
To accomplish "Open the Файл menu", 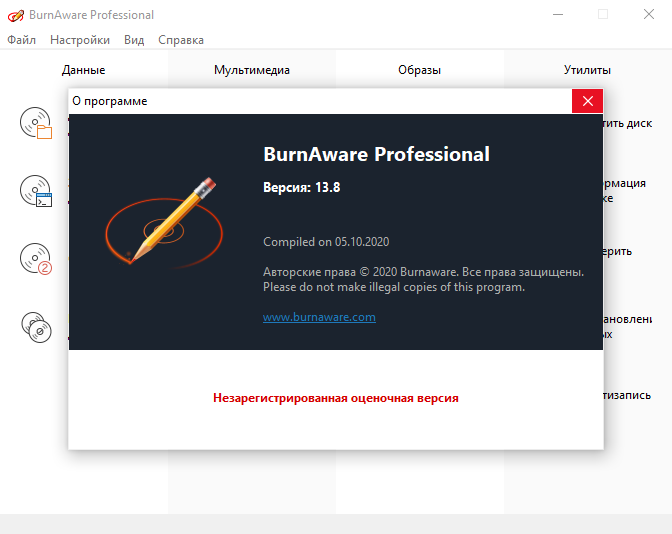I will pyautogui.click(x=21, y=40).
